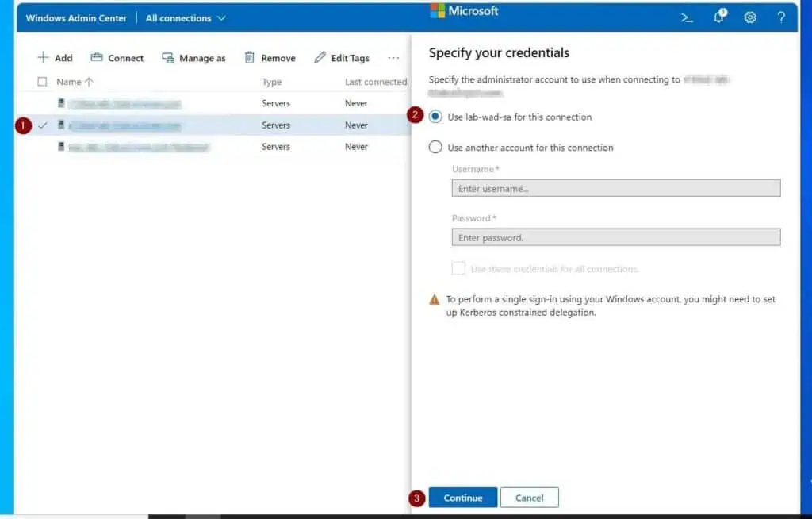Select Use another account for this connection
Screen dimensions: 812x519
435,148
